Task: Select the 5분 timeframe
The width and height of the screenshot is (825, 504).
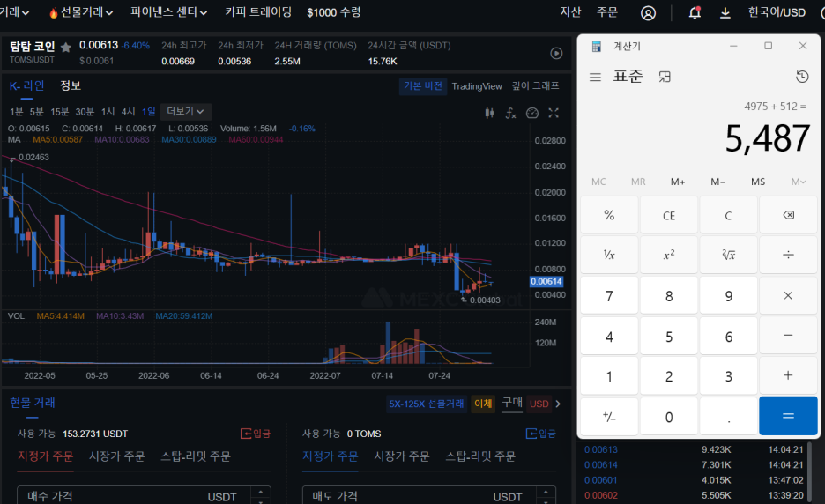Action: coord(36,112)
